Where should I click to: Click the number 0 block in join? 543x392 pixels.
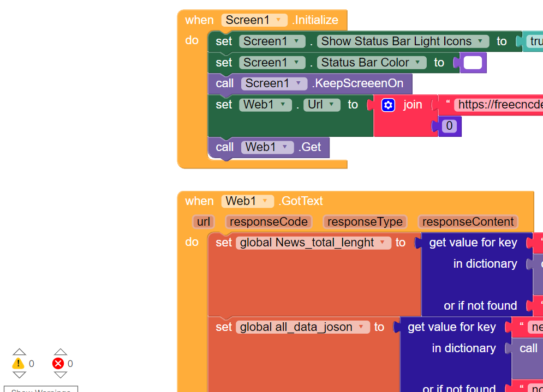tap(449, 126)
